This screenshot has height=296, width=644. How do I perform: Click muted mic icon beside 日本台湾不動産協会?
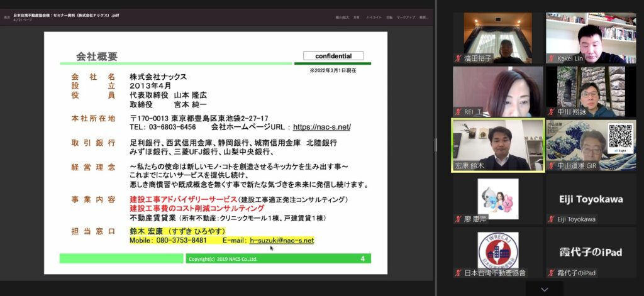(458, 273)
